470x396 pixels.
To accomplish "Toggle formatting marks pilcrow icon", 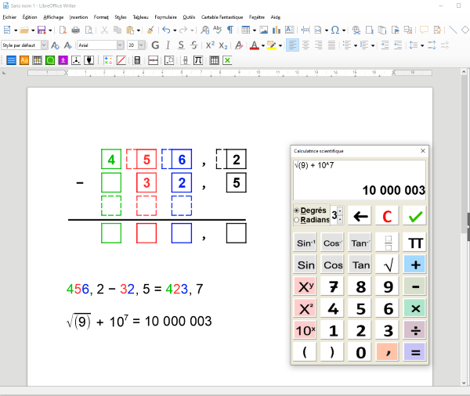I will coord(230,30).
